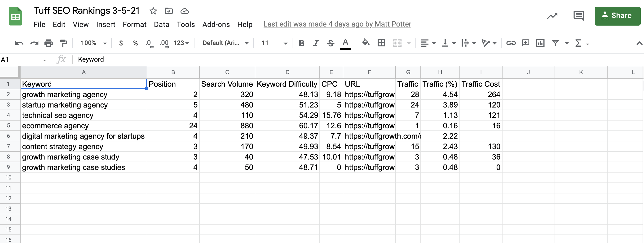Screen dimensions: 644x243
Task: Open the Format menu
Action: click(x=134, y=24)
